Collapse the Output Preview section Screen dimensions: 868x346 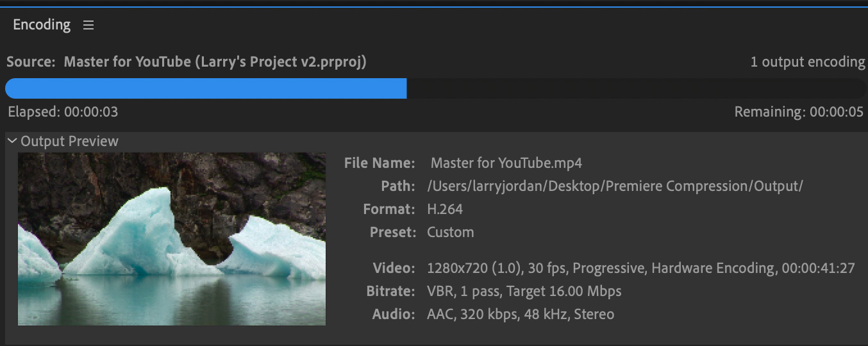click(12, 141)
